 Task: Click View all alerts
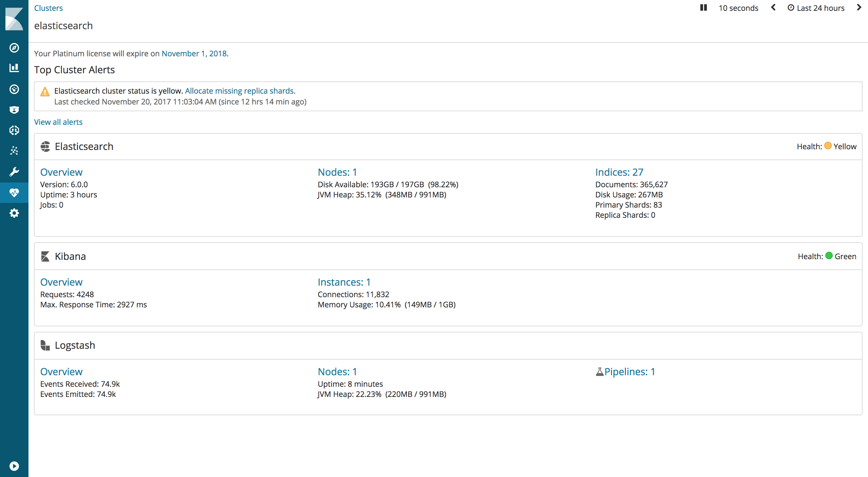click(58, 122)
